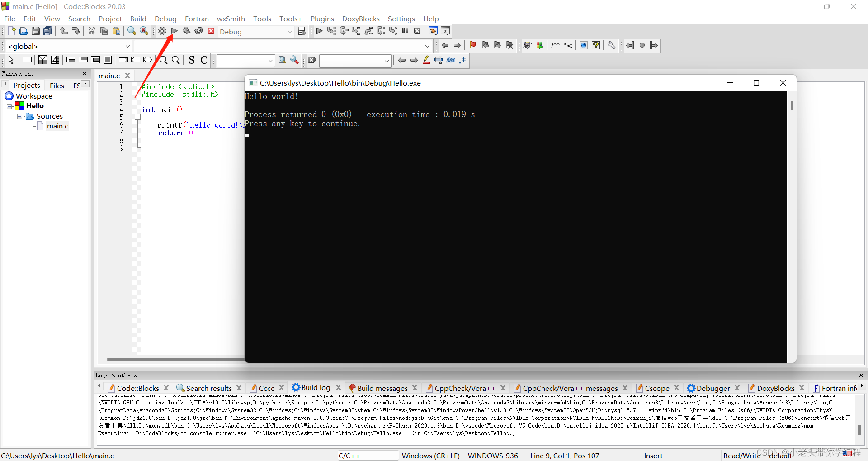Open the Plugins menu
This screenshot has width=868, height=461.
coord(322,19)
